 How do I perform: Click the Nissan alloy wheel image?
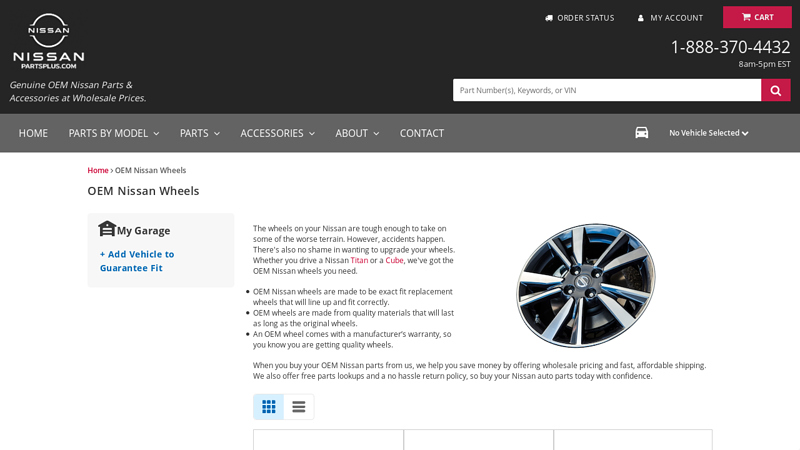586,285
